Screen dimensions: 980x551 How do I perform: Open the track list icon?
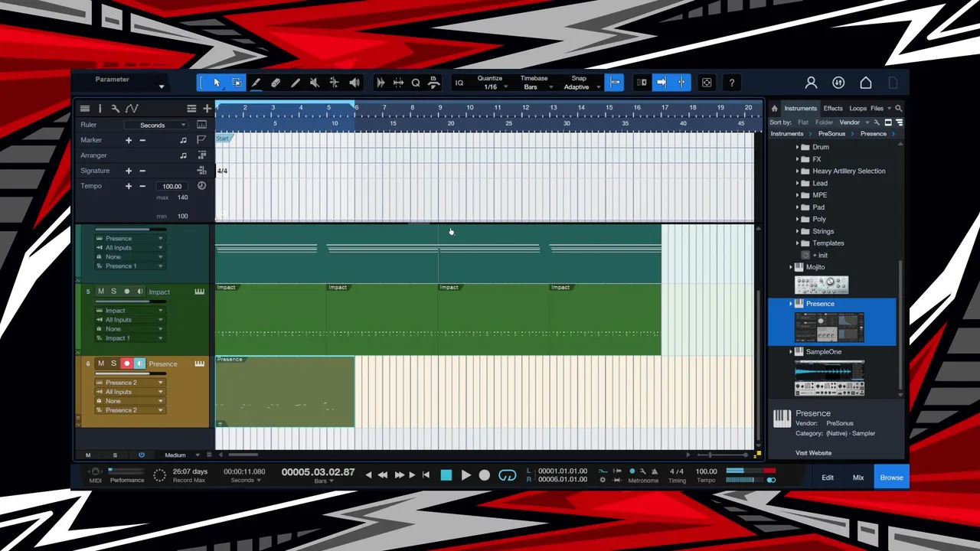tap(85, 109)
